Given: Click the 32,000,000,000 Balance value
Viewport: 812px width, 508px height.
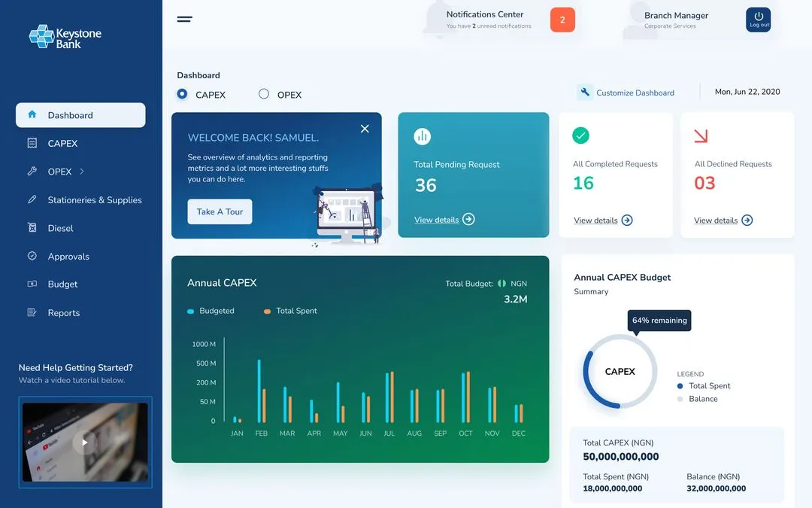Looking at the screenshot, I should [717, 488].
